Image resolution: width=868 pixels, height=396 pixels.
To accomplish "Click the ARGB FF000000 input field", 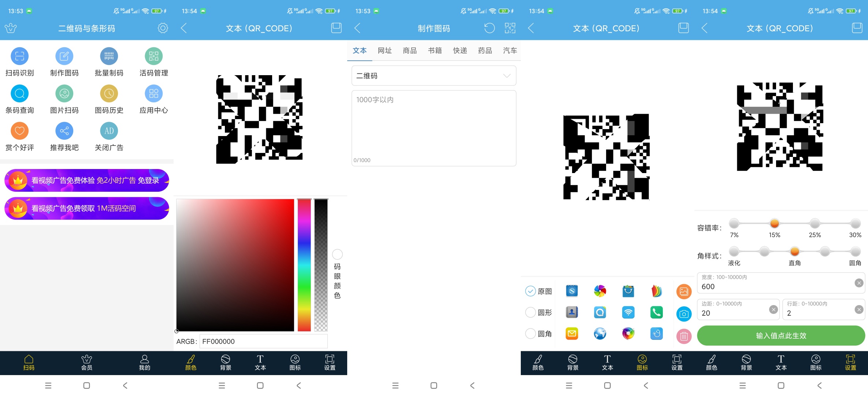I will pyautogui.click(x=264, y=341).
